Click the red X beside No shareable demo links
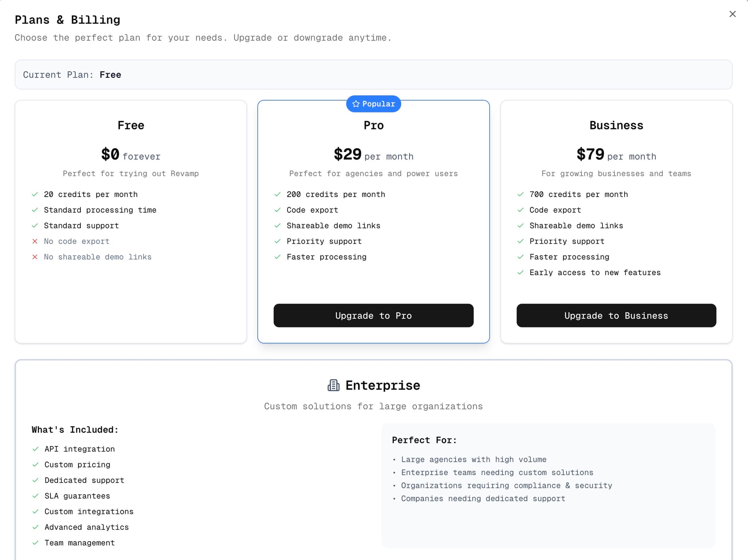748x560 pixels. tap(35, 257)
